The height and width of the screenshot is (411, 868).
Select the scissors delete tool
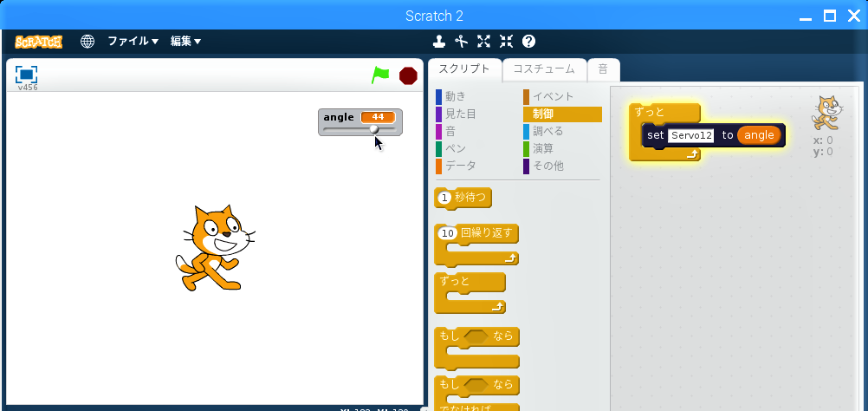point(461,41)
